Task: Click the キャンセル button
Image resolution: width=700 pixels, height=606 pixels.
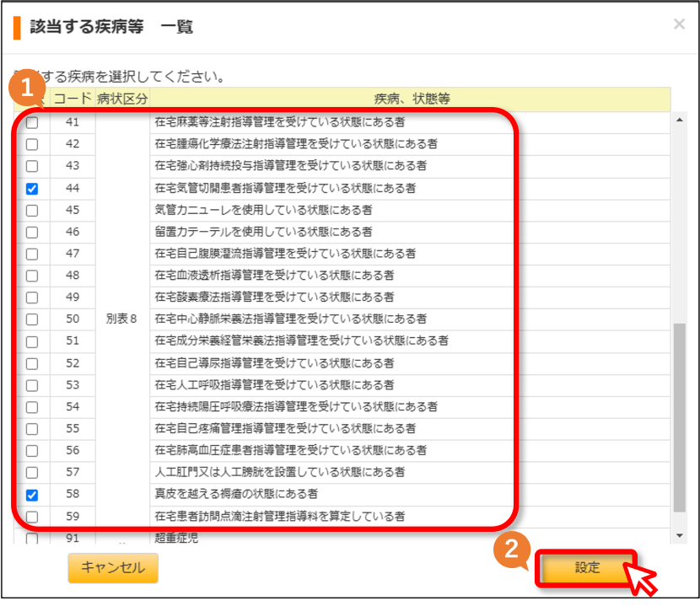Action: tap(113, 567)
